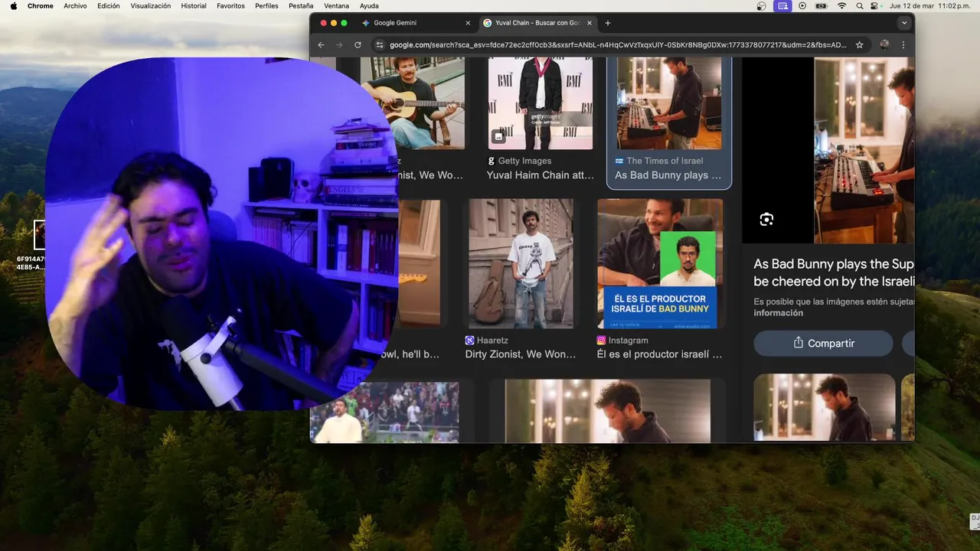Open bottom thumbnail of man looking down

[608, 411]
